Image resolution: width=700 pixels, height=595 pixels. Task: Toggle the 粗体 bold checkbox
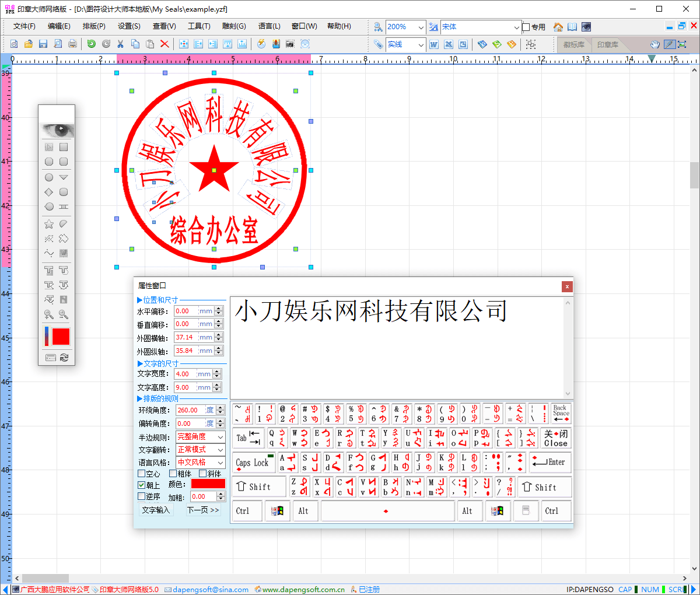pyautogui.click(x=174, y=474)
